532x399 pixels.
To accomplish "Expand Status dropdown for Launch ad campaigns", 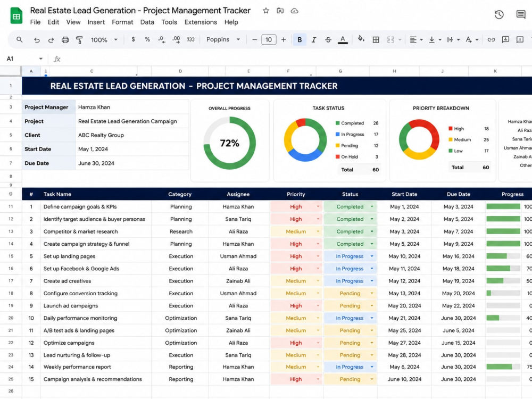I will pyautogui.click(x=372, y=306).
